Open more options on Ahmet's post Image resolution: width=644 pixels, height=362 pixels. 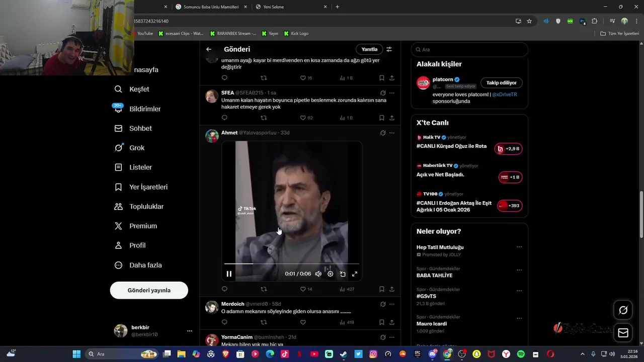point(392,133)
